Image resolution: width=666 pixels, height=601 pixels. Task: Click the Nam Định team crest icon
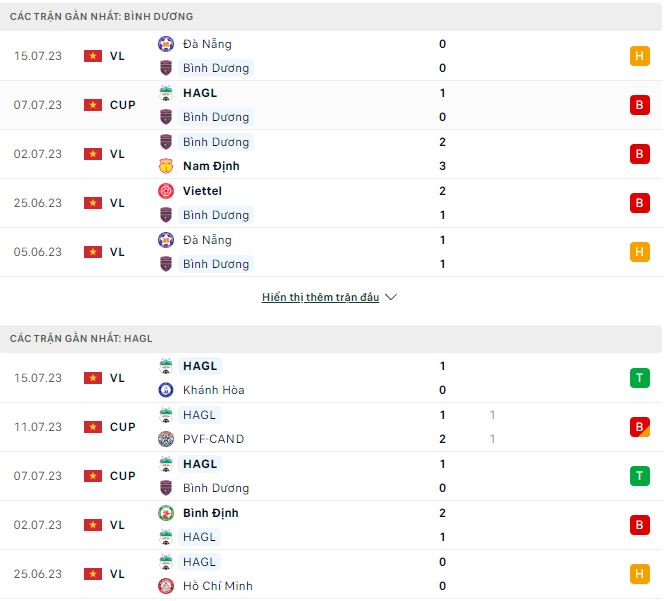[x=166, y=166]
